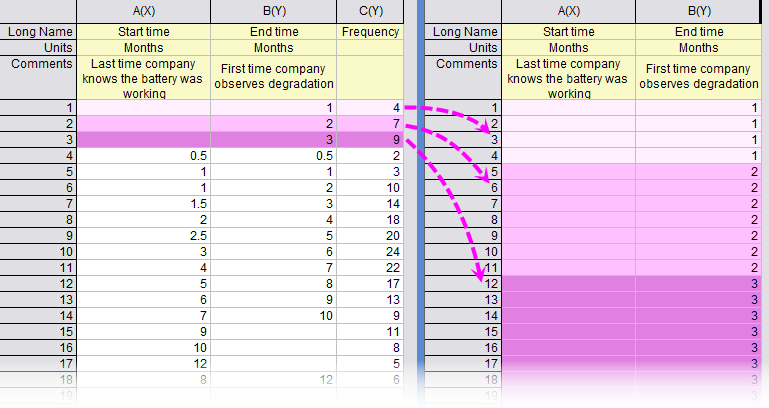Click Frequency cell with value 4 in row 1
Screen dimensions: 769x408
[x=370, y=108]
